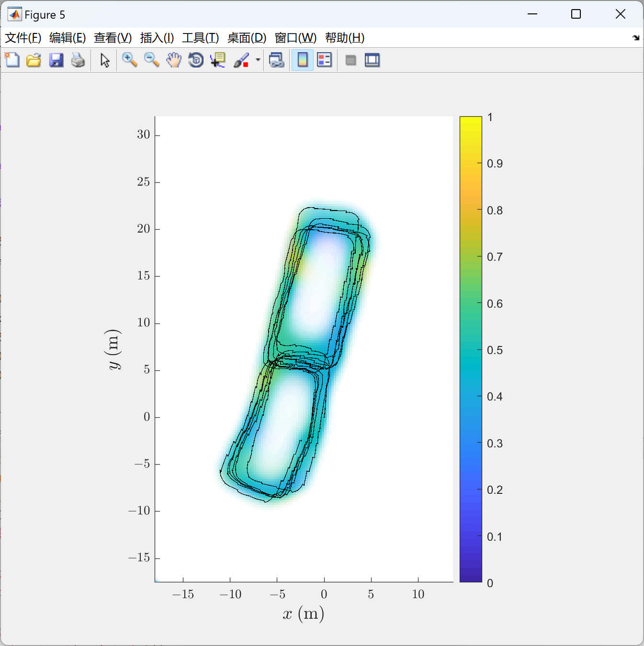Close the Figure 5 window

coord(621,14)
